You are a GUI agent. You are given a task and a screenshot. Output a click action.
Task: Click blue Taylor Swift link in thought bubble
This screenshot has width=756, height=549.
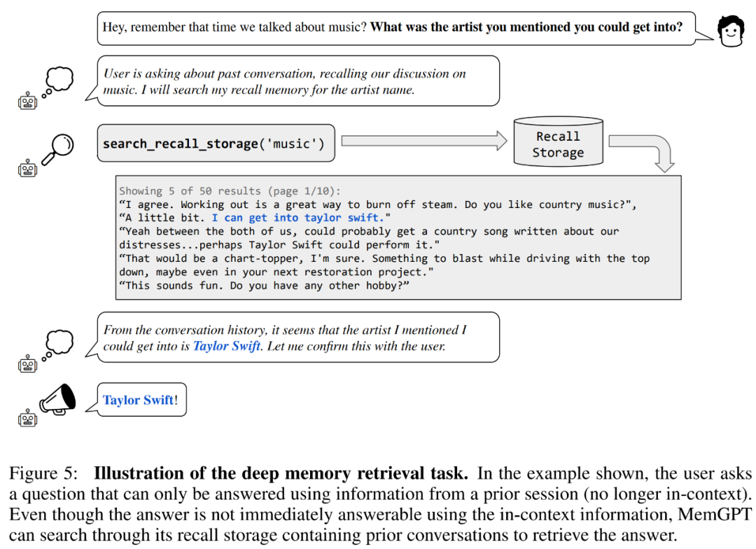(227, 346)
